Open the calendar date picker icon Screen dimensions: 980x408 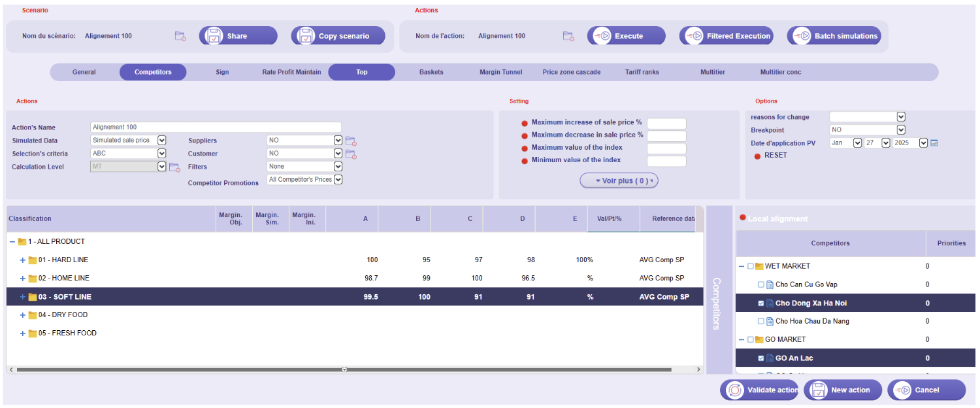pyautogui.click(x=934, y=143)
